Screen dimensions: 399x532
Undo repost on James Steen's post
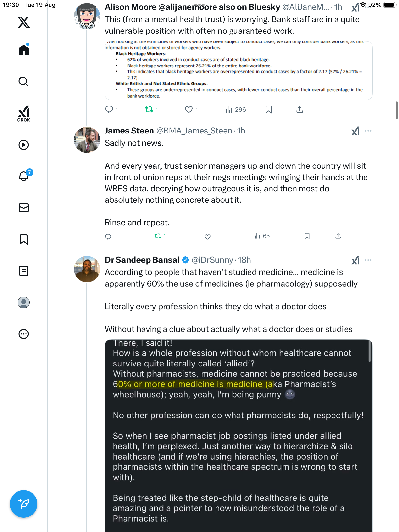pyautogui.click(x=158, y=236)
